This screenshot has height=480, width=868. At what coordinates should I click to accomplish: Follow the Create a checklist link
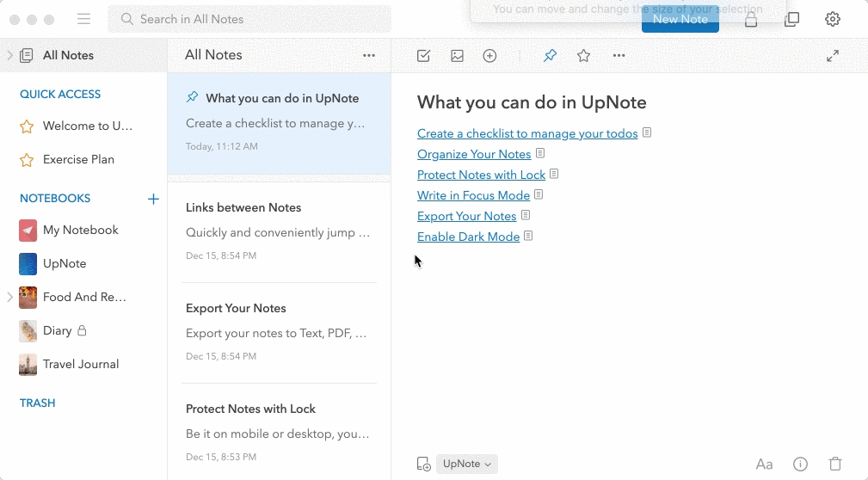tap(527, 133)
